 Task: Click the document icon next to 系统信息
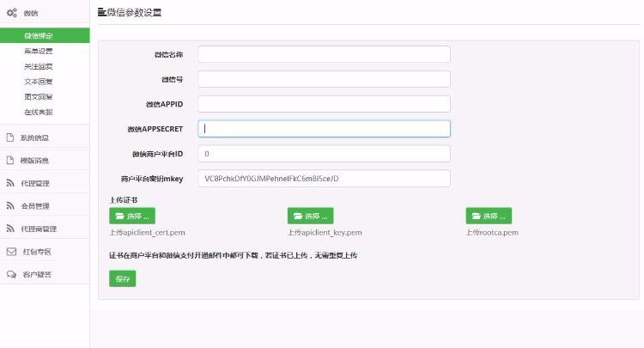coord(10,137)
